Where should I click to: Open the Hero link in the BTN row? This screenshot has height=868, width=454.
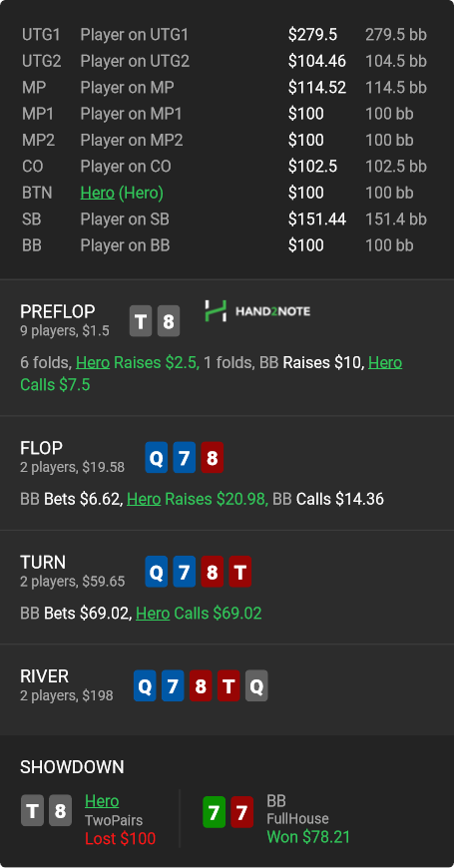(97, 193)
